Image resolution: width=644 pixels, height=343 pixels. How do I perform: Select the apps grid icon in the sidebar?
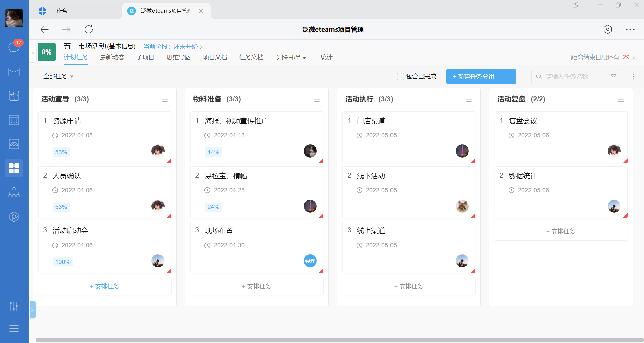coord(14,168)
